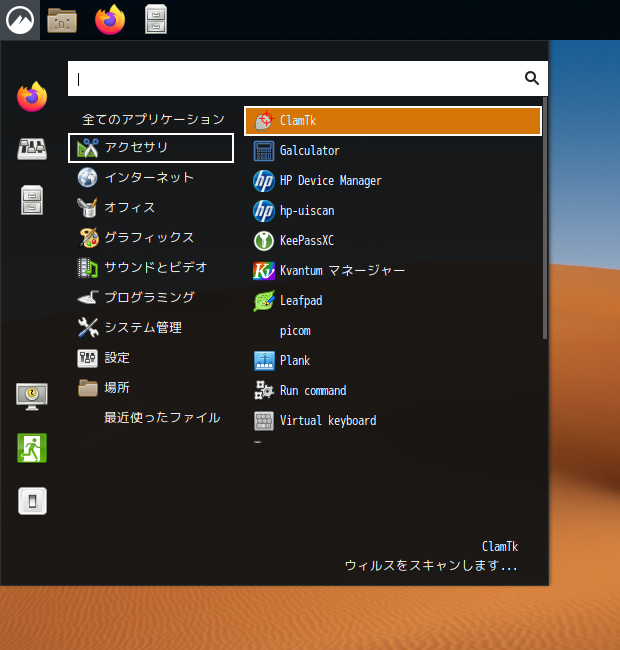Launch Firefox from the menu favorites sidebar
Image resolution: width=620 pixels, height=650 pixels.
tap(32, 97)
